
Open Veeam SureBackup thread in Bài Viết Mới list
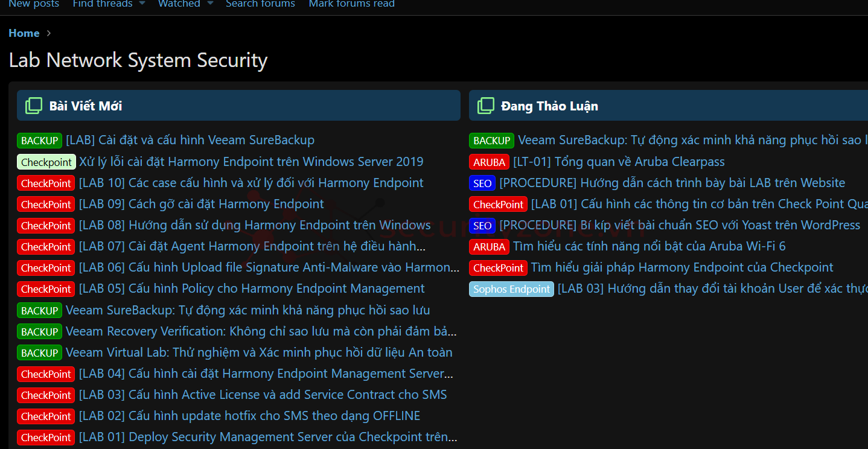pos(248,310)
